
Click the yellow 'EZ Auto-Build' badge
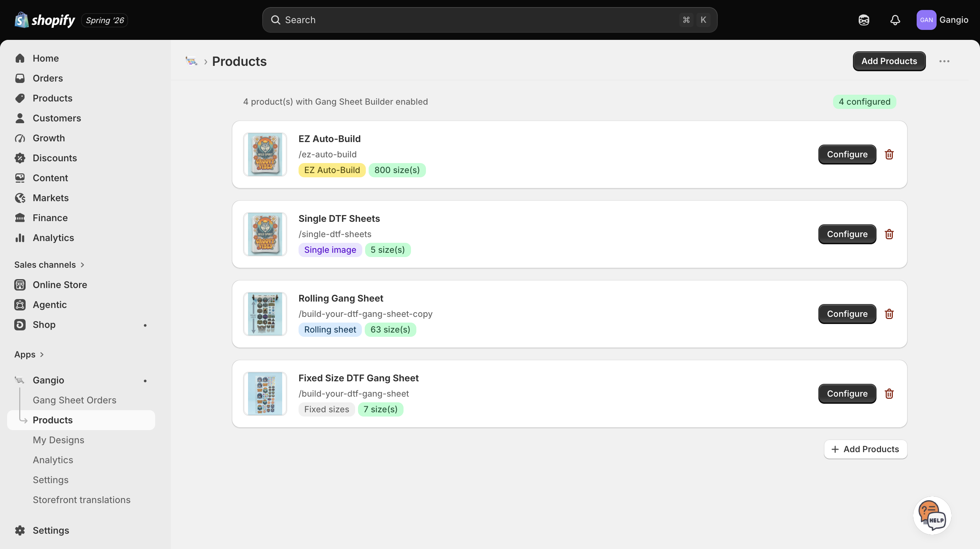332,170
